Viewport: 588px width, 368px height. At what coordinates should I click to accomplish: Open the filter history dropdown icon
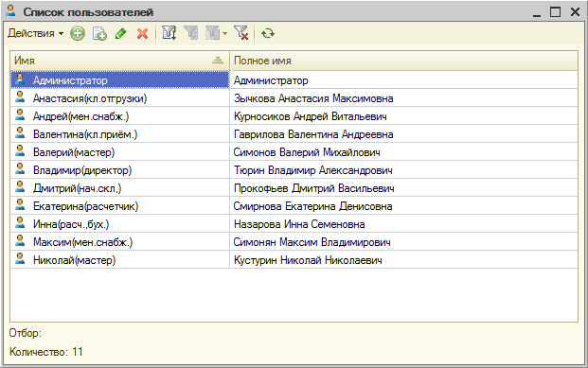[x=216, y=33]
